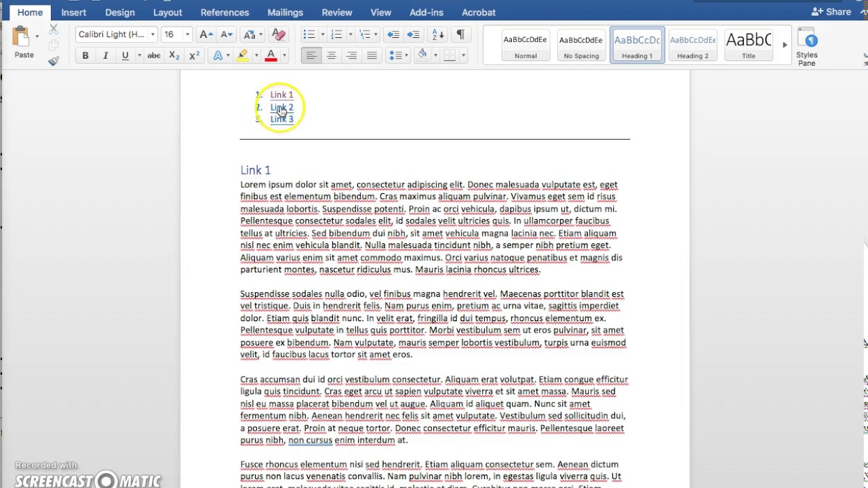Justify the paragraph text
The width and height of the screenshot is (868, 488).
[x=372, y=56]
